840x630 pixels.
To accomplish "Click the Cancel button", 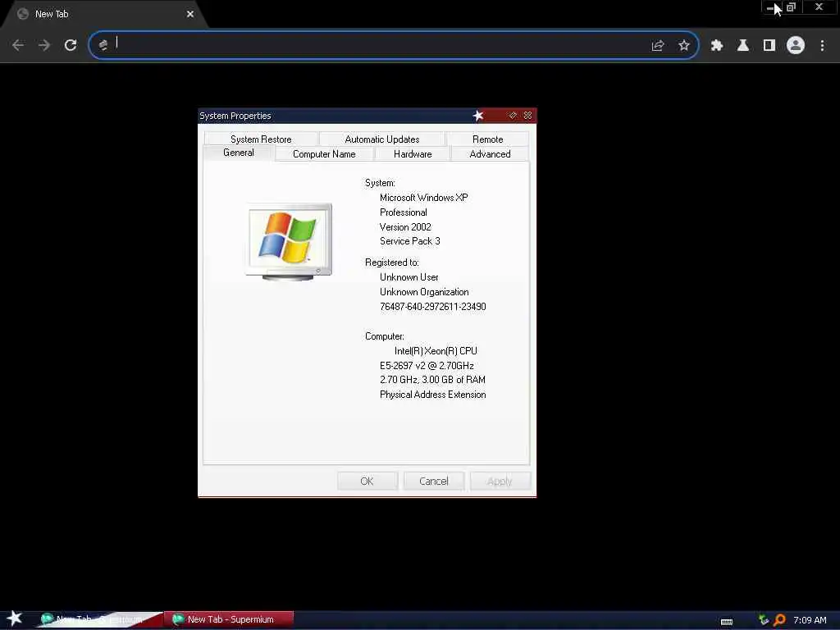I will (x=433, y=481).
